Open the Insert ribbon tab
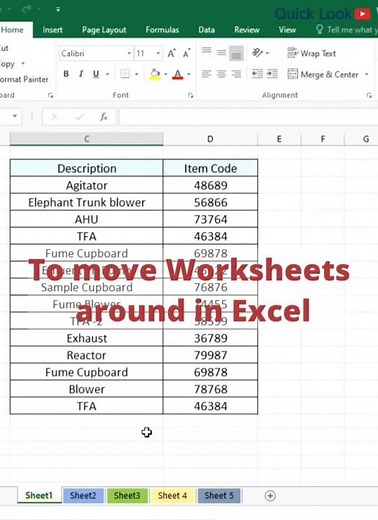Screen dimensions: 378x520 52,30
